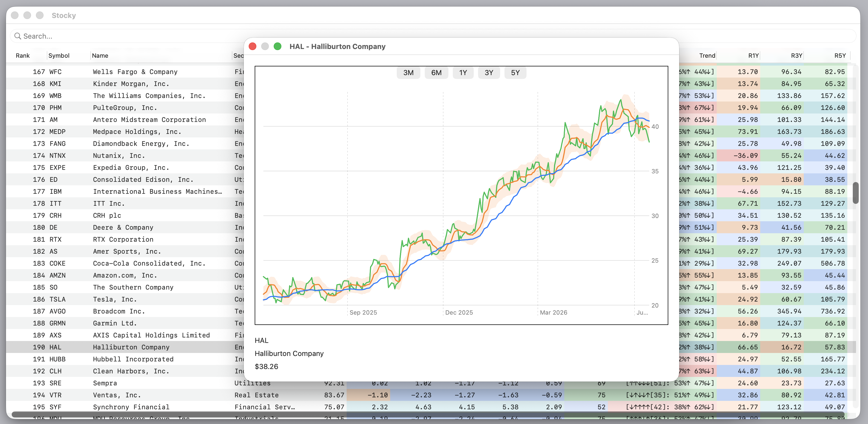Sort by R3Y column header
The image size is (868, 424).
(796, 56)
